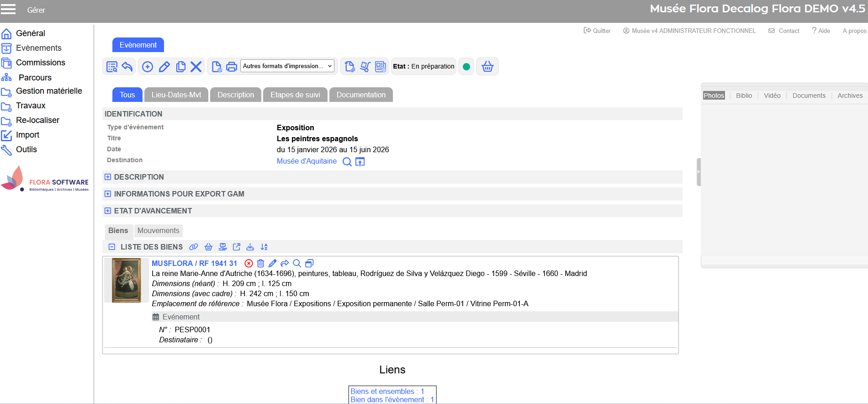Collapse the LISTE DES BIENS section

112,247
